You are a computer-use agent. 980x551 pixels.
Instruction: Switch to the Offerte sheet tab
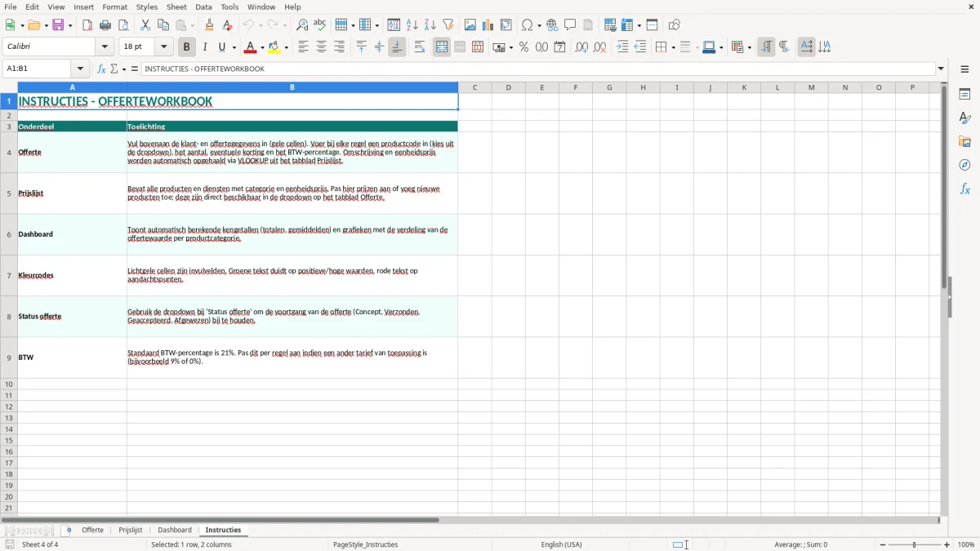point(92,531)
